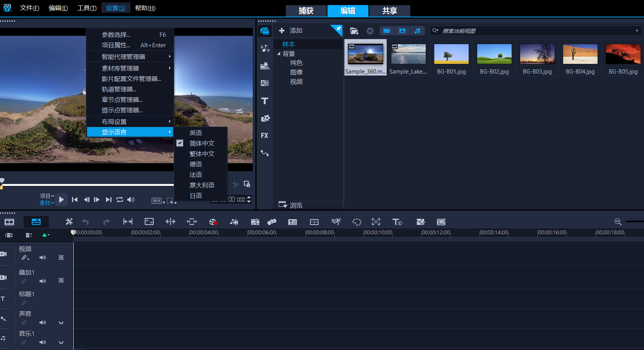Zoom out the timeline with magnifier icon
644x350 pixels.
coord(618,222)
